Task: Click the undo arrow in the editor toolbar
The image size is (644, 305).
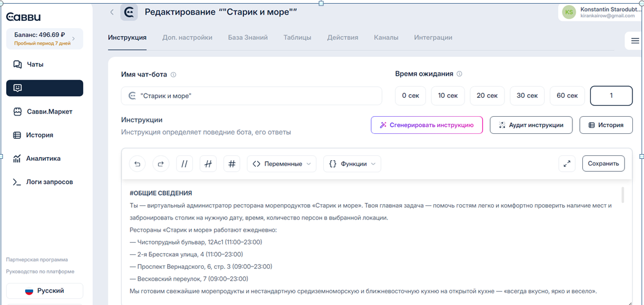Action: (x=137, y=164)
